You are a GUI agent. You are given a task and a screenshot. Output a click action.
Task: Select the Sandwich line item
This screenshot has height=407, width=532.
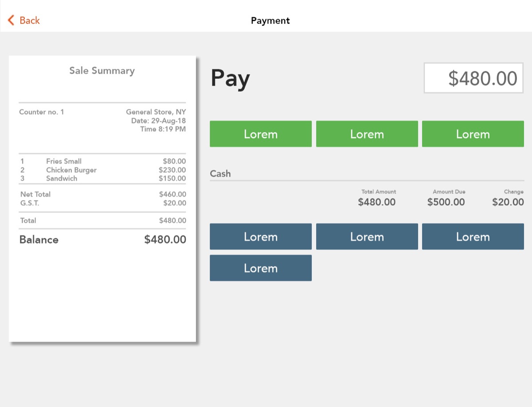103,178
